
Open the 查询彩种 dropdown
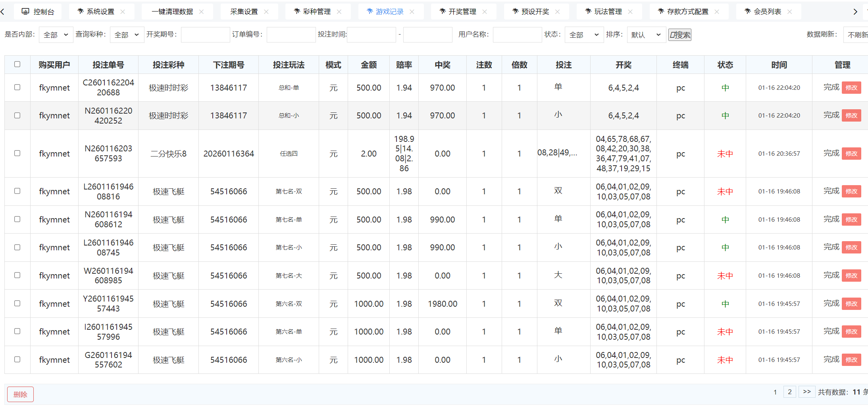click(x=126, y=35)
